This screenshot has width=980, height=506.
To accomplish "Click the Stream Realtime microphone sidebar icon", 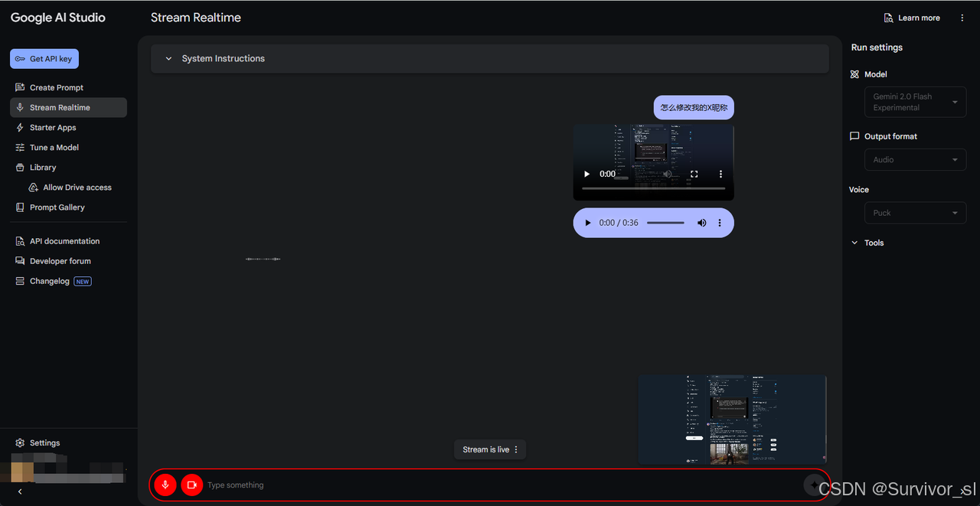I will [x=20, y=107].
